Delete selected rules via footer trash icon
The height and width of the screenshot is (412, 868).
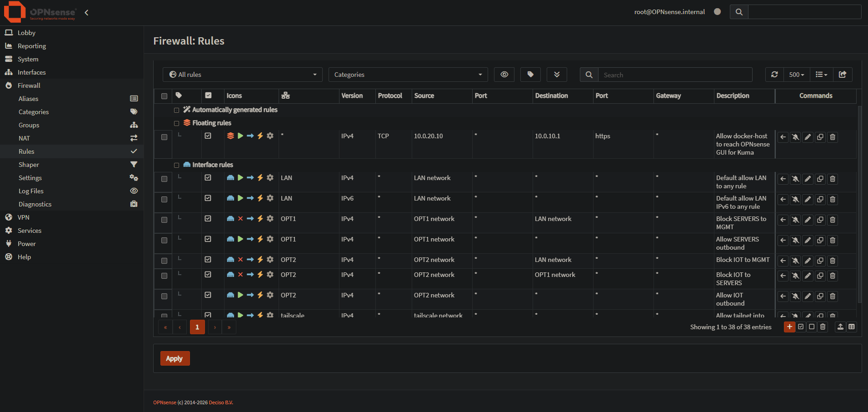(x=823, y=327)
